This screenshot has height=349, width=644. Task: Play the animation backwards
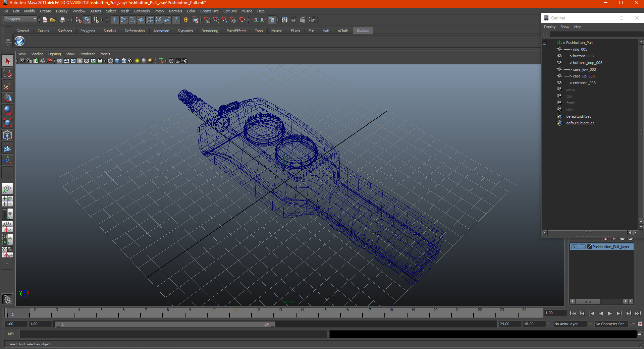click(x=600, y=313)
